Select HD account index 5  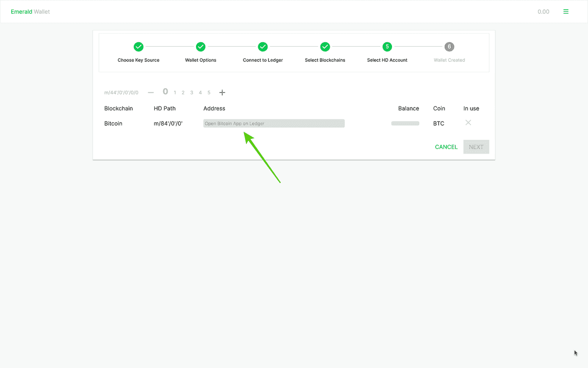pyautogui.click(x=209, y=92)
